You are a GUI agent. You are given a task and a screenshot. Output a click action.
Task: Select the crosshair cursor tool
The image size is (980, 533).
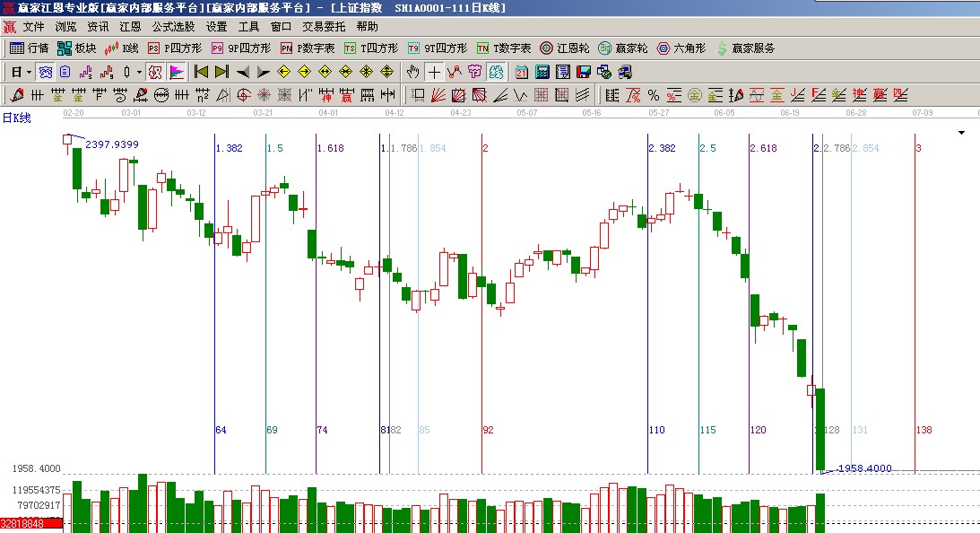434,72
